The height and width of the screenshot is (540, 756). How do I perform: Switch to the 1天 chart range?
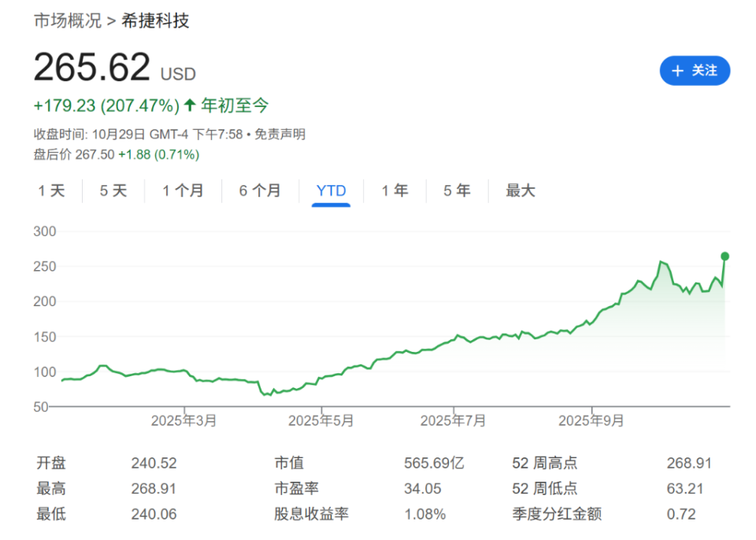click(x=51, y=190)
